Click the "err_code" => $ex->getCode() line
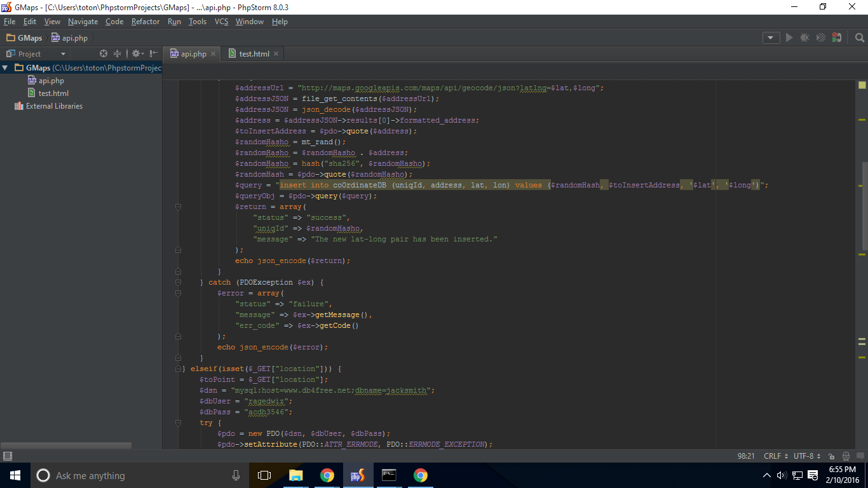 297,325
